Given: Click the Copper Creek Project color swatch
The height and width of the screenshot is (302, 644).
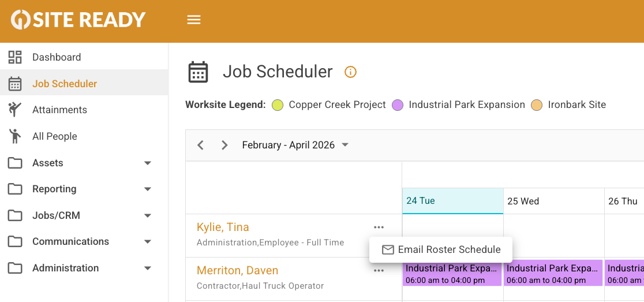Looking at the screenshot, I should pyautogui.click(x=278, y=105).
